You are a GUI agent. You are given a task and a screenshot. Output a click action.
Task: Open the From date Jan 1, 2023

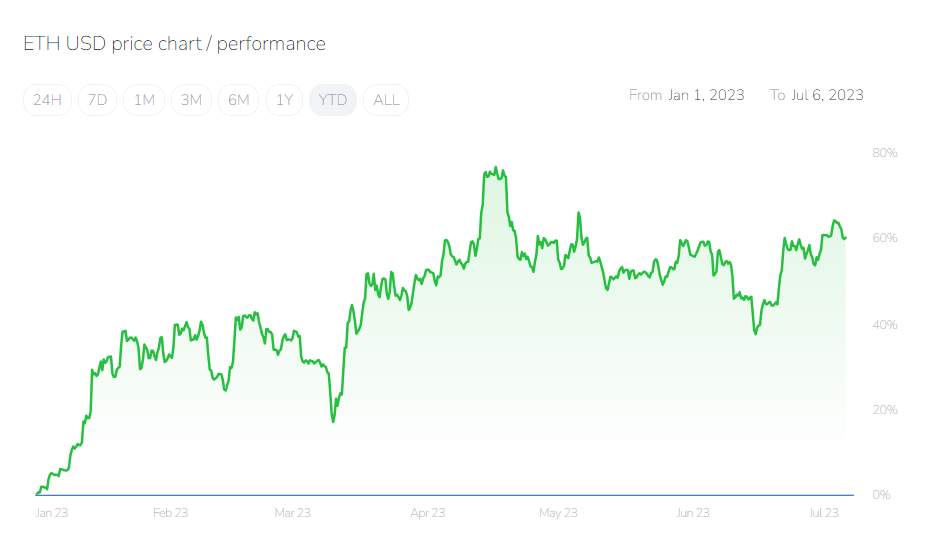(706, 95)
